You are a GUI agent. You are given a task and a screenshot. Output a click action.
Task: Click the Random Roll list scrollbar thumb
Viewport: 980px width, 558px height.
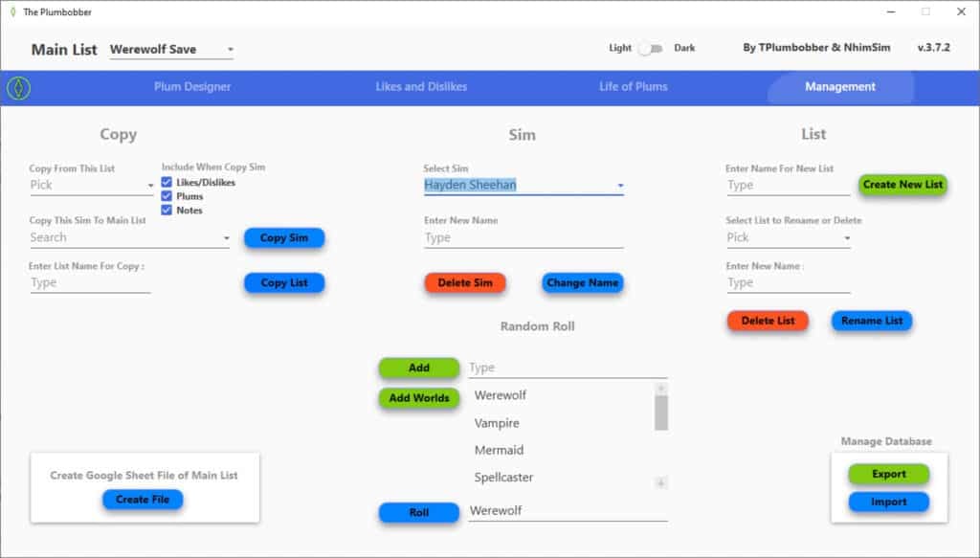click(x=660, y=413)
